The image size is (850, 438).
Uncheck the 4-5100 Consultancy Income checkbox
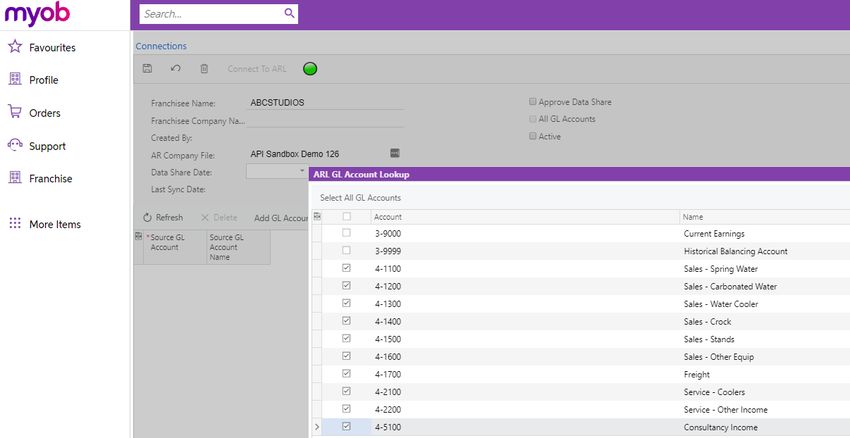[346, 427]
